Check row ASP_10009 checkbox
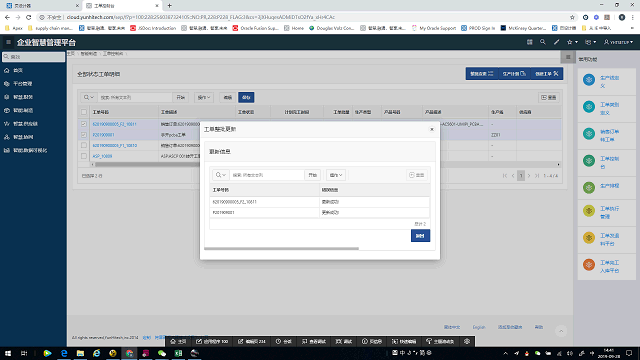The image size is (640, 360). 84,156
